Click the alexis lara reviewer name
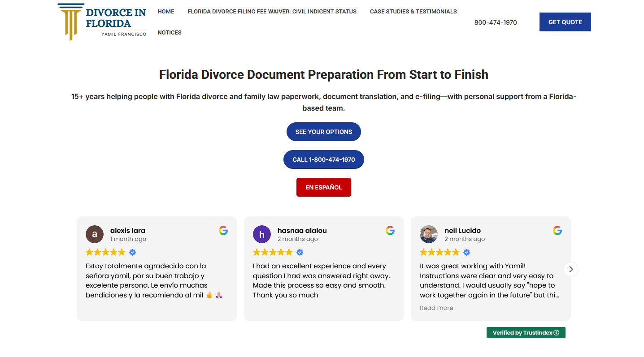Viewport: 644px width, 357px height. point(128,231)
